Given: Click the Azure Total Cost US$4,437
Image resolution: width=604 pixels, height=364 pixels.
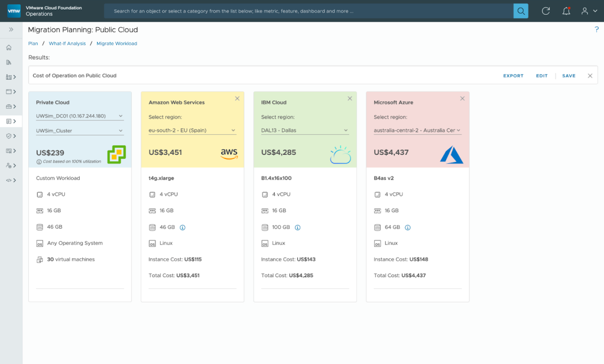Looking at the screenshot, I should 400,275.
